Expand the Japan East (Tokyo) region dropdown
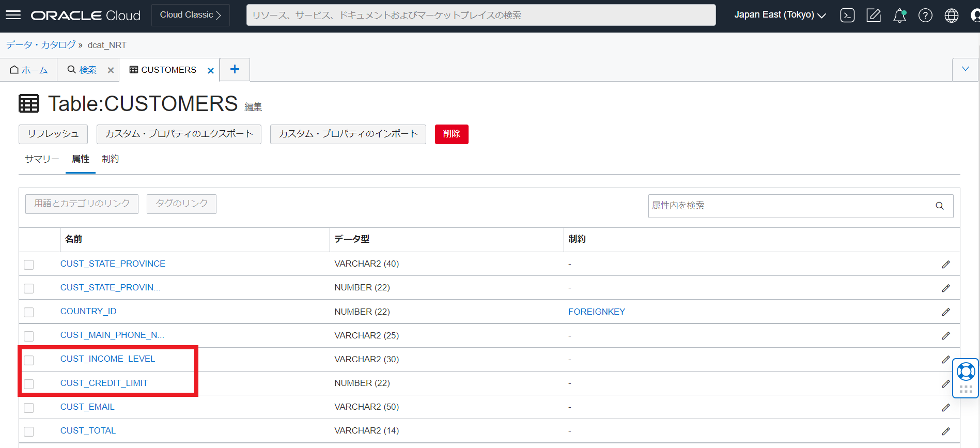This screenshot has width=980, height=448. 780,15
